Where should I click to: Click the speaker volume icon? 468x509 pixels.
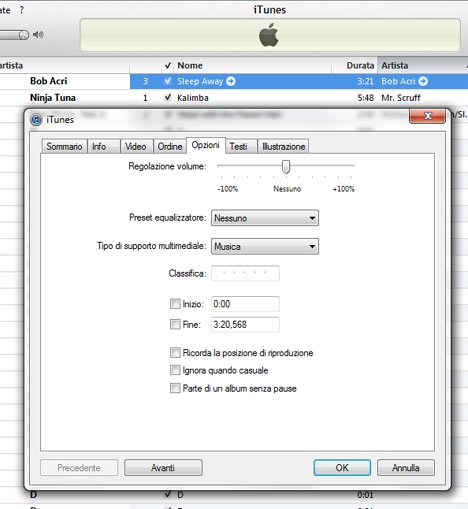[x=39, y=34]
